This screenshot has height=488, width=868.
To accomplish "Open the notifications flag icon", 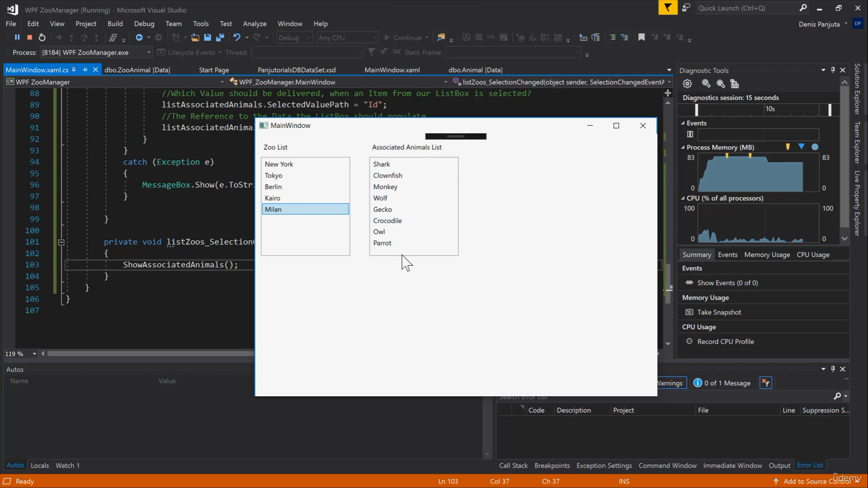I will (x=668, y=8).
